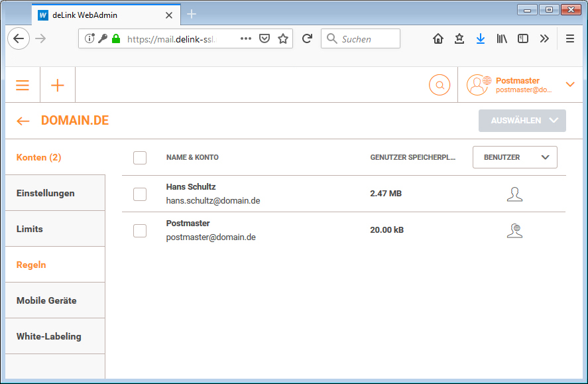
Task: Check the Hans Schultz account checkbox
Action: (x=140, y=194)
